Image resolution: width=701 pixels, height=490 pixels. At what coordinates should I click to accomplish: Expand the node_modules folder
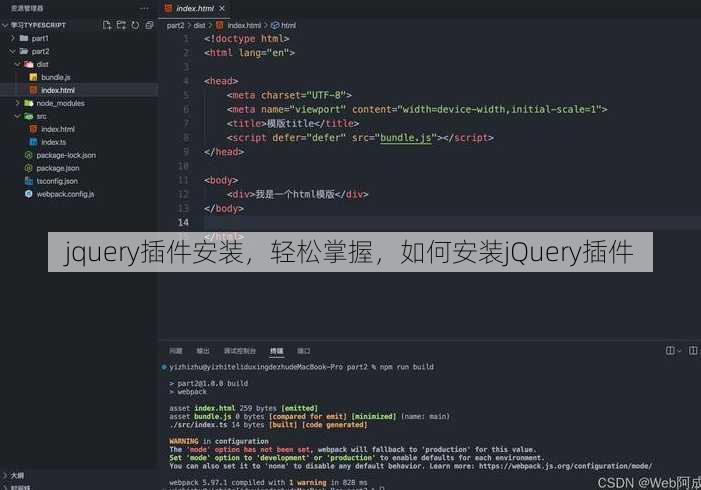(17, 103)
